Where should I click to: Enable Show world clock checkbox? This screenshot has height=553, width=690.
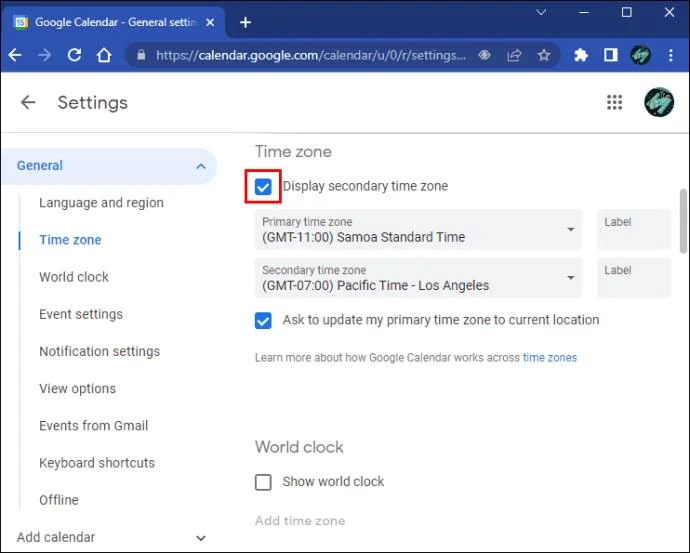click(263, 482)
